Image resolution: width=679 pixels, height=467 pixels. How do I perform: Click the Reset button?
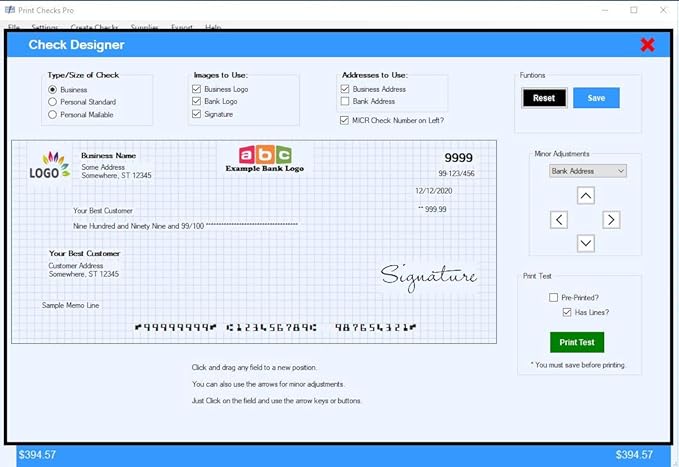pyautogui.click(x=544, y=98)
